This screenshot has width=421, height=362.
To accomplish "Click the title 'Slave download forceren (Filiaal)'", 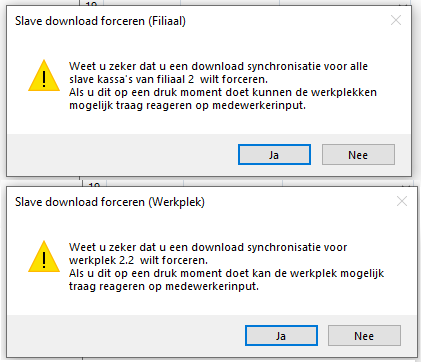I will [x=100, y=21].
